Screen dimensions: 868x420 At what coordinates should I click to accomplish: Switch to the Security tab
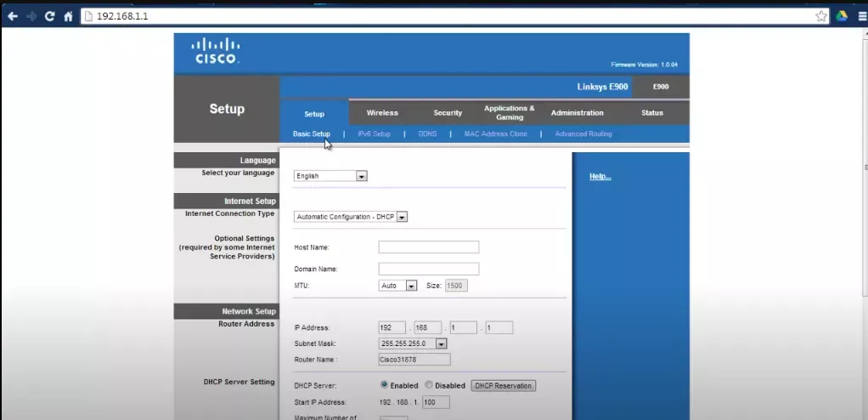click(x=448, y=112)
